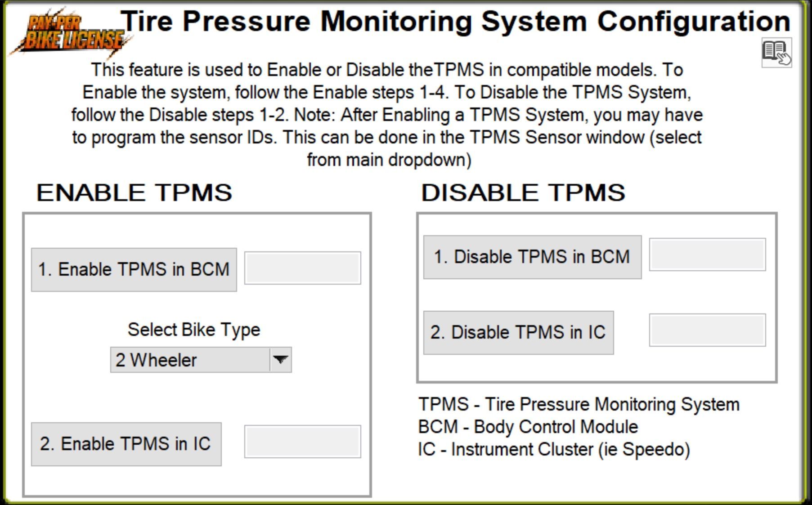Click the Select Bike Type label
Image resolution: width=812 pixels, height=505 pixels.
[194, 330]
